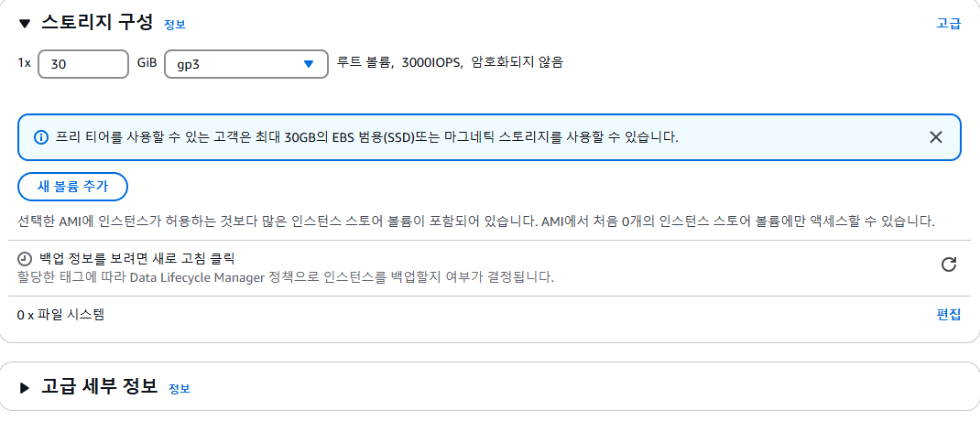The height and width of the screenshot is (421, 980).
Task: Open 정보 link beside 스토리지 구성
Action: tap(175, 25)
